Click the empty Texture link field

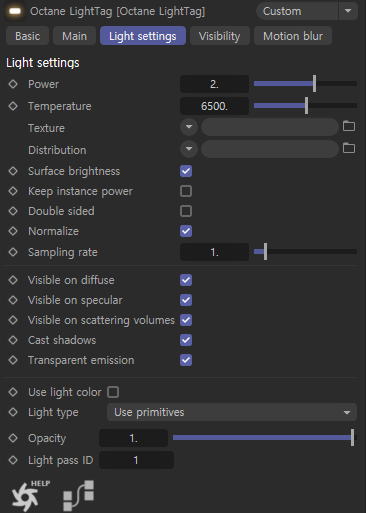(270, 127)
